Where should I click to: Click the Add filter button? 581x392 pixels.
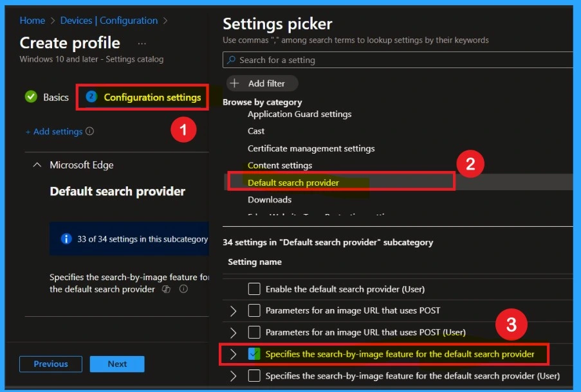(x=262, y=84)
